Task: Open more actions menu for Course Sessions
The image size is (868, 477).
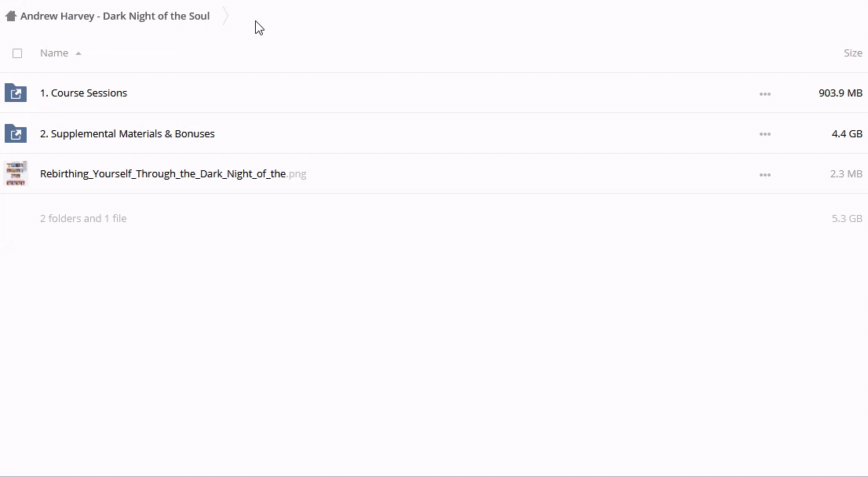Action: pos(764,93)
